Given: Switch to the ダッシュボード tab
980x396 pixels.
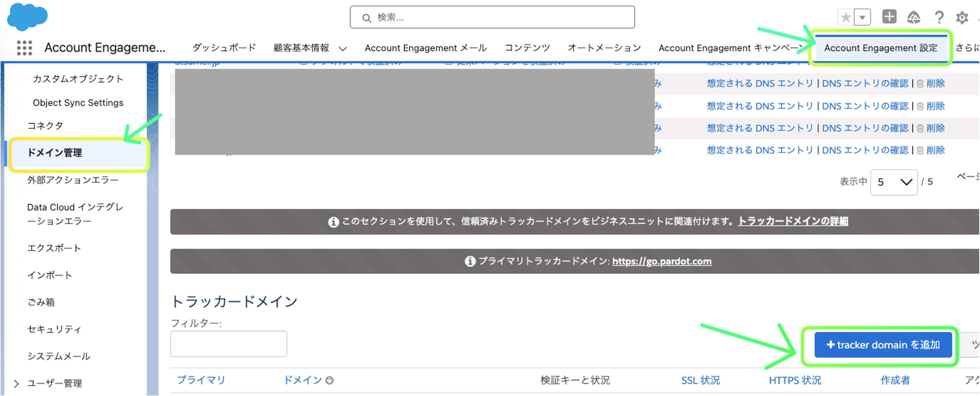Looking at the screenshot, I should pyautogui.click(x=224, y=48).
